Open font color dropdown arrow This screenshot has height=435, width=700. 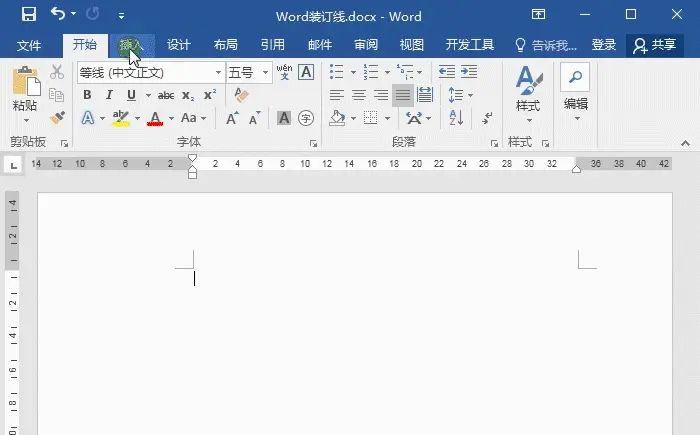171,118
